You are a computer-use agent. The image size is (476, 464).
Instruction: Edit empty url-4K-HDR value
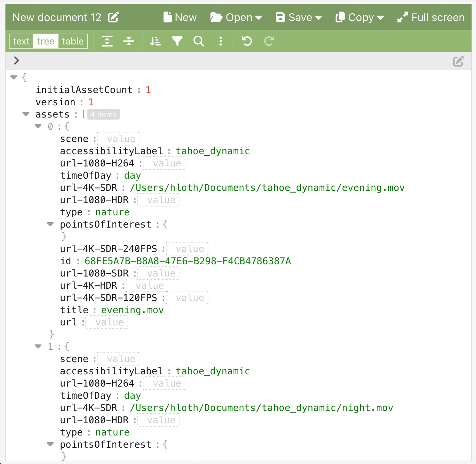(x=147, y=285)
